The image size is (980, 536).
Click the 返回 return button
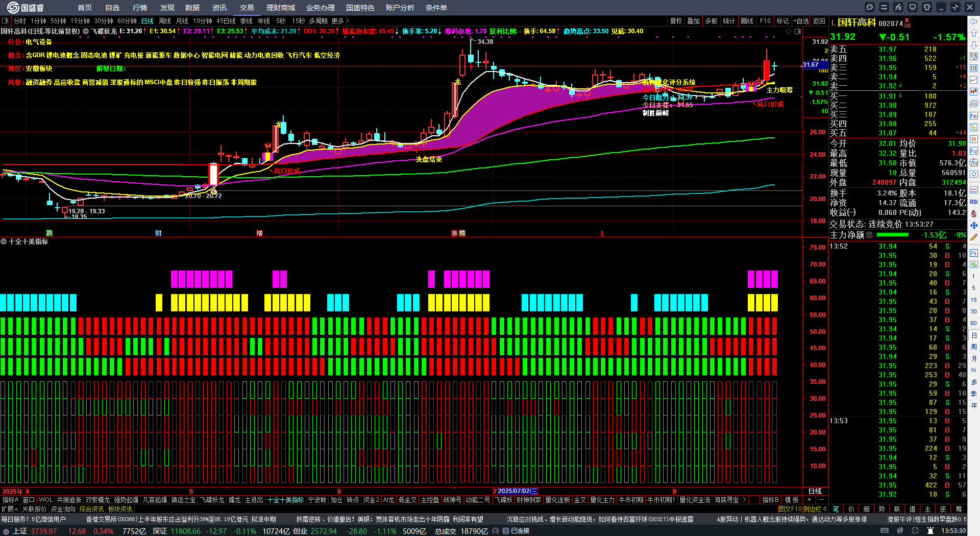click(x=819, y=21)
